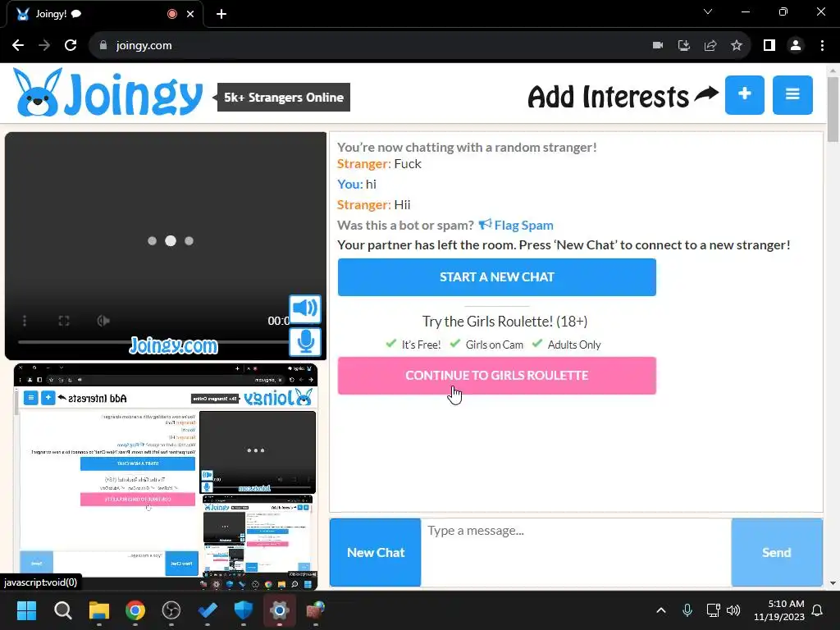Click the Joingy rabbit logo
The image size is (840, 630).
[x=107, y=92]
